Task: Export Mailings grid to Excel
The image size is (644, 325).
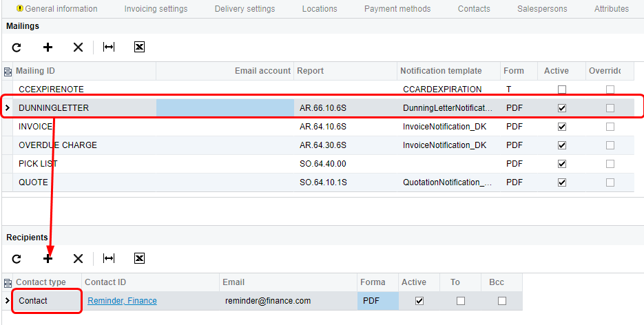Action: coord(140,48)
